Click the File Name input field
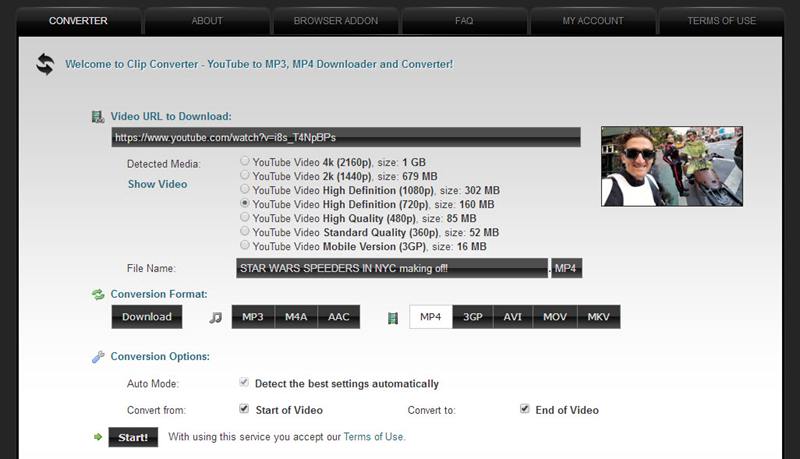 392,268
